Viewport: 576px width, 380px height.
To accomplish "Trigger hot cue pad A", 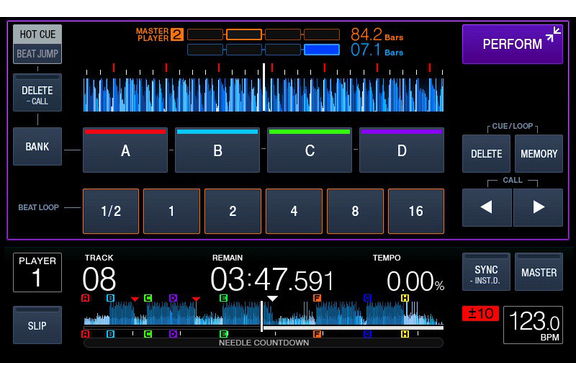I will [125, 150].
